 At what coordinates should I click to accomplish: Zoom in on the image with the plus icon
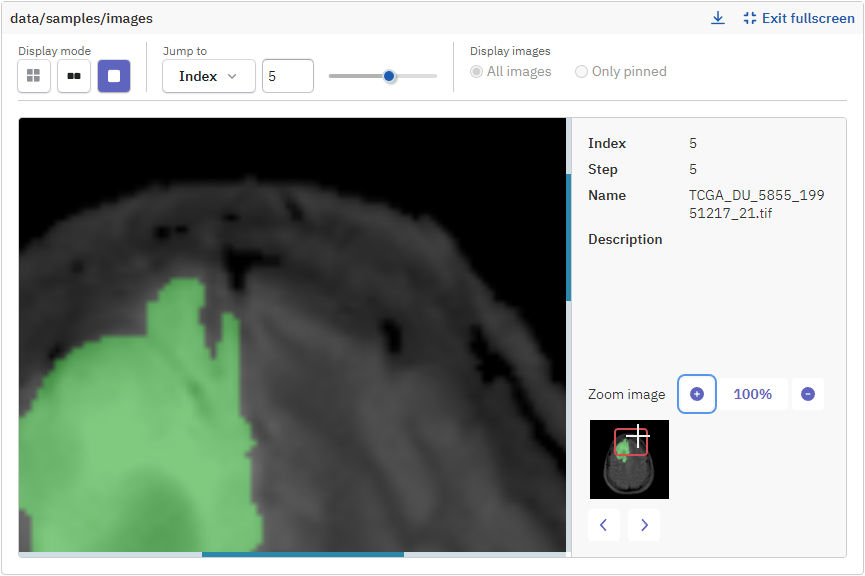coord(697,394)
